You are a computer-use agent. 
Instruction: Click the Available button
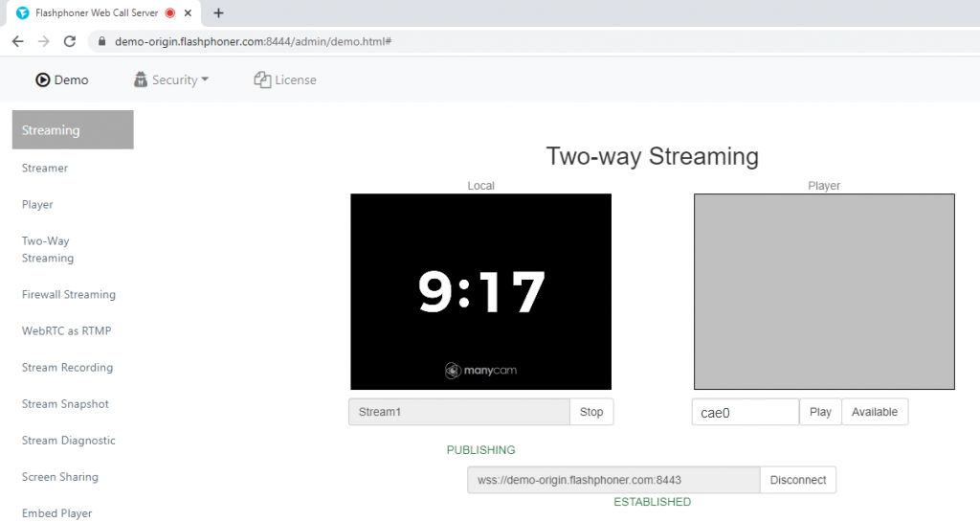(x=875, y=412)
